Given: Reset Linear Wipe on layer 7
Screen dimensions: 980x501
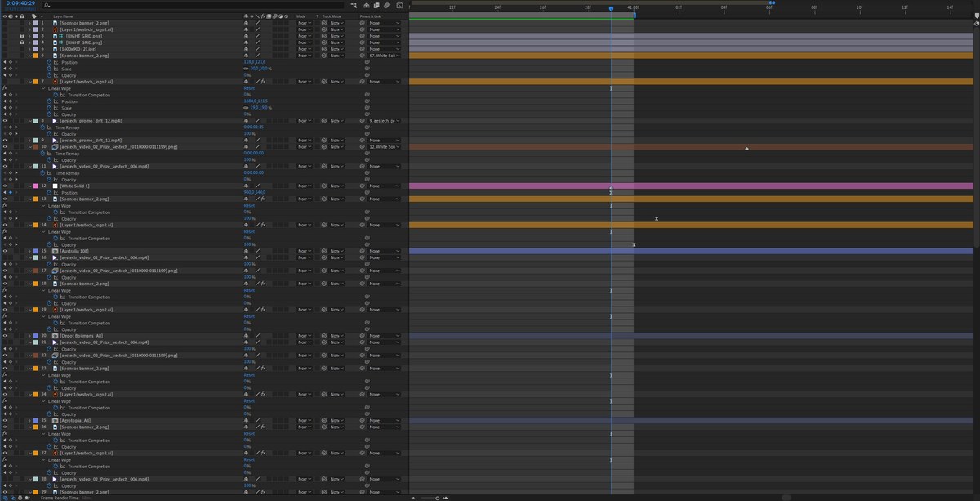Looking at the screenshot, I should click(x=249, y=88).
